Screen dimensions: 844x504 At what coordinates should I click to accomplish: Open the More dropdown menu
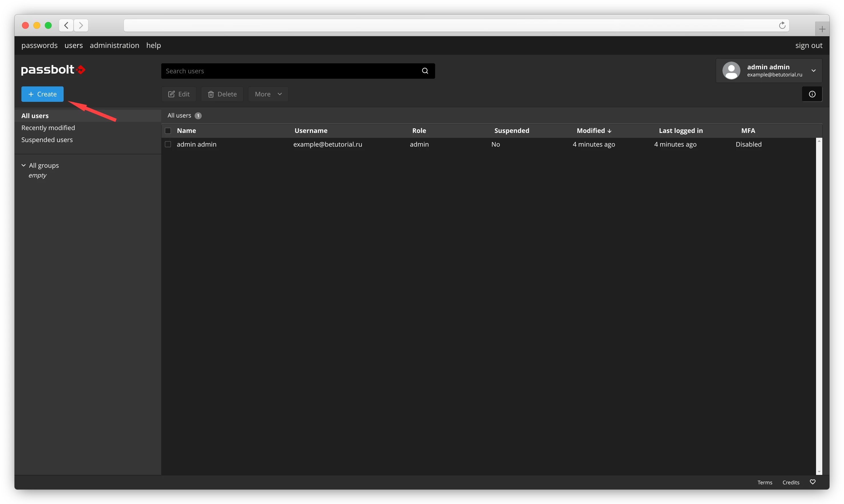click(x=268, y=94)
